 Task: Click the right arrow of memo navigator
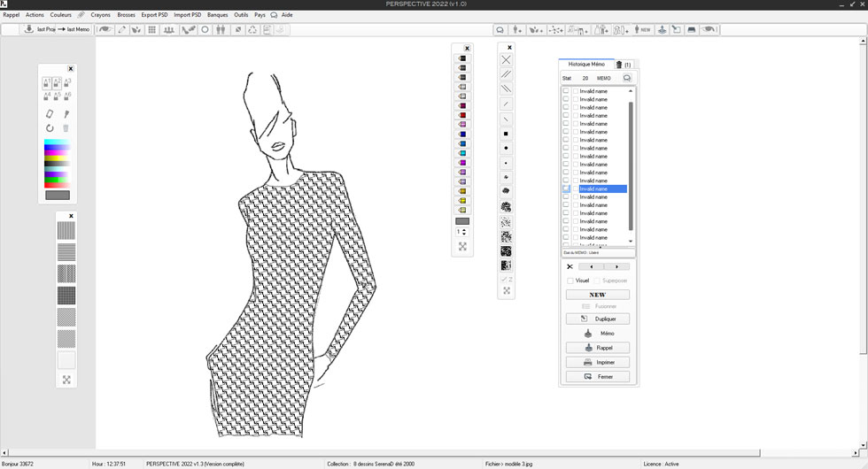pos(616,266)
